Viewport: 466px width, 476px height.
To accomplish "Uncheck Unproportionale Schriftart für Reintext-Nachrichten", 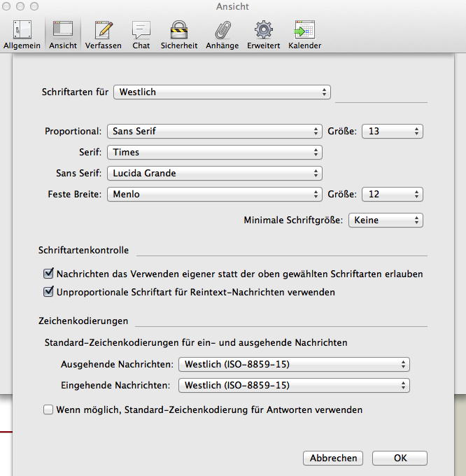I will tap(49, 292).
